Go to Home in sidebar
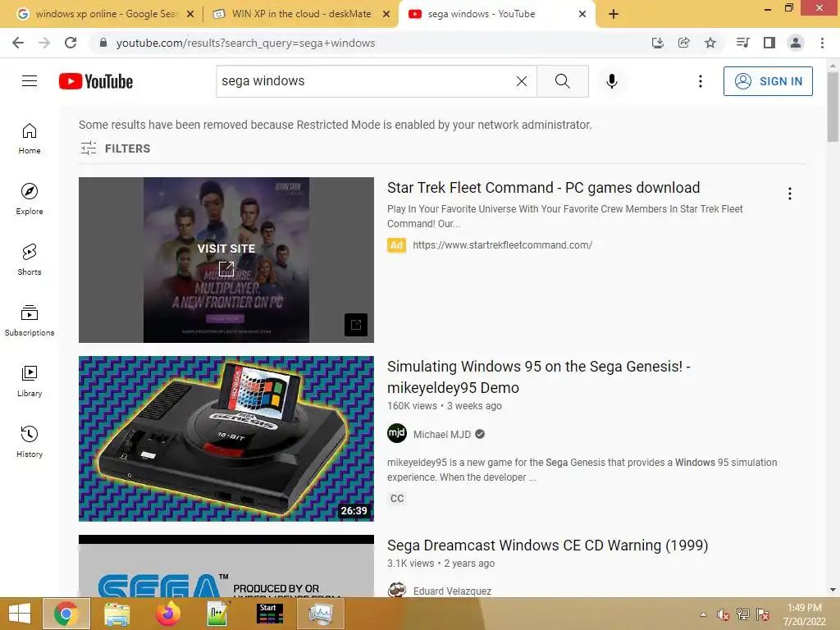The height and width of the screenshot is (630, 840). pyautogui.click(x=30, y=138)
